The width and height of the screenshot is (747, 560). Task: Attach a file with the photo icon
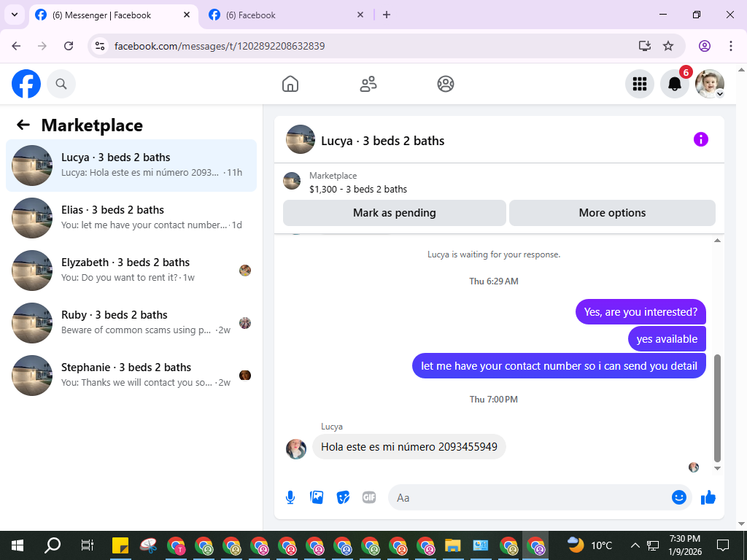coord(317,497)
